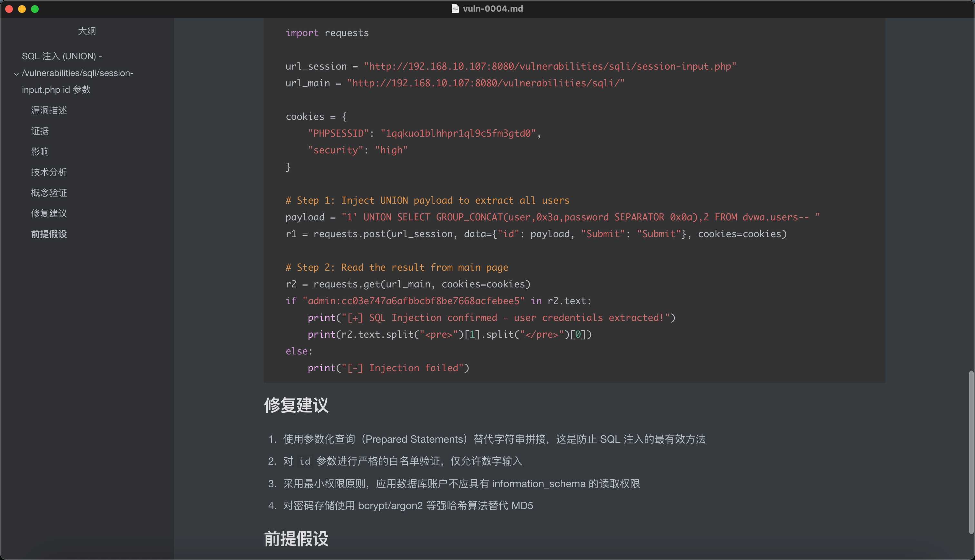This screenshot has height=560, width=975.
Task: Click the vuln-0004.md window title
Action: 493,8
